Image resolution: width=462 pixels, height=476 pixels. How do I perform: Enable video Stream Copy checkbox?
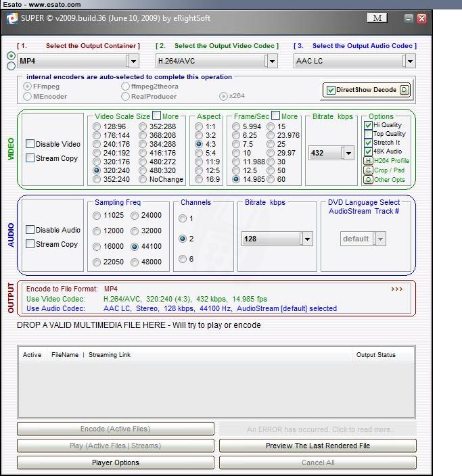pyautogui.click(x=30, y=158)
